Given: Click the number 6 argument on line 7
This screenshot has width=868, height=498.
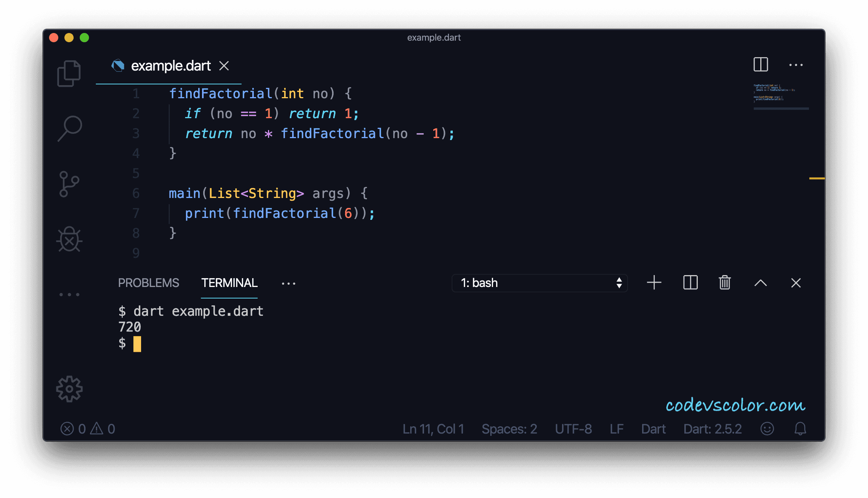Looking at the screenshot, I should click(348, 213).
